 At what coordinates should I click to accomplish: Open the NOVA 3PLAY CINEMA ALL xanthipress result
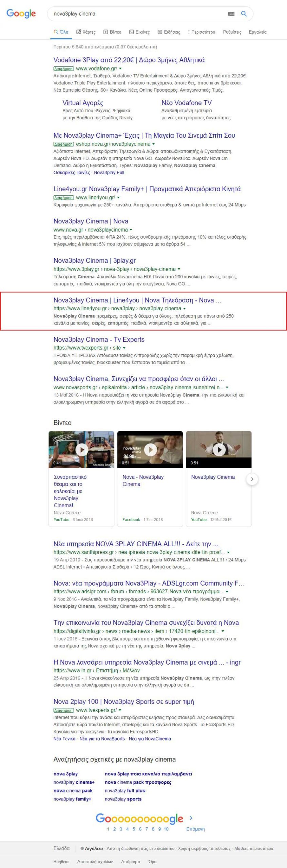[136, 544]
